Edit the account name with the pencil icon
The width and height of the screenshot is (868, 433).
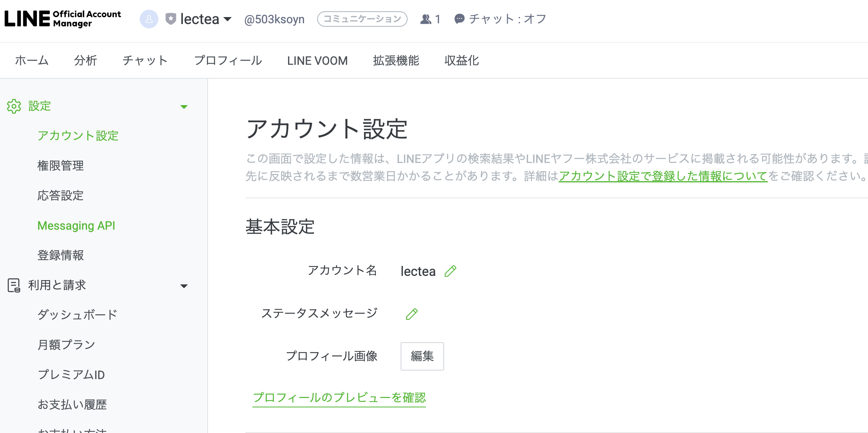pos(450,271)
